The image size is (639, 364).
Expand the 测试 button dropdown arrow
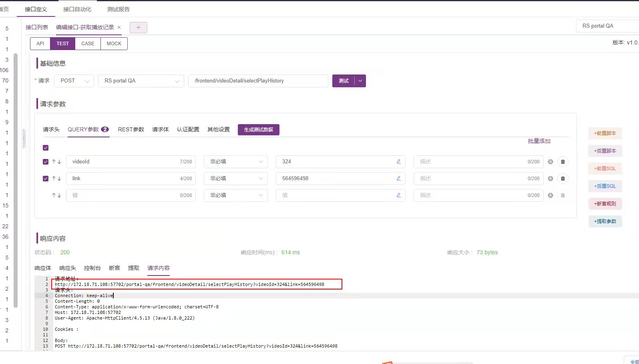click(x=360, y=81)
